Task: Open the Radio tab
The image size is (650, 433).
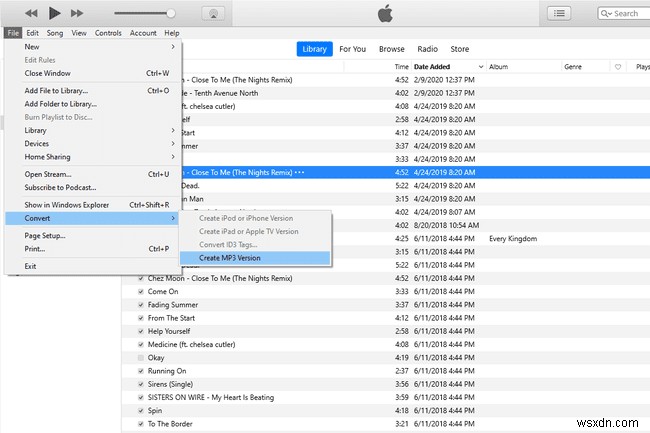Action: point(427,49)
